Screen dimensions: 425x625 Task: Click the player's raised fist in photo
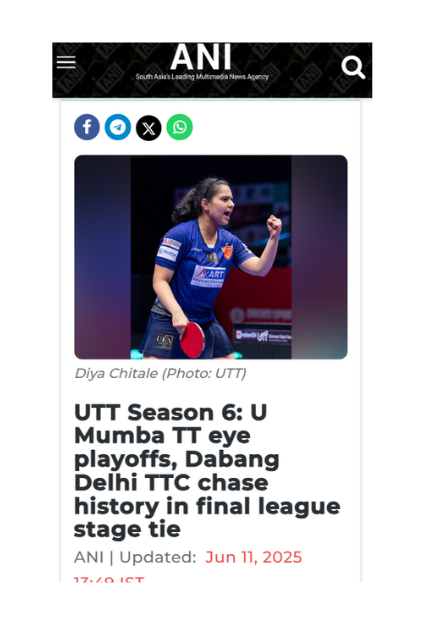point(274,225)
